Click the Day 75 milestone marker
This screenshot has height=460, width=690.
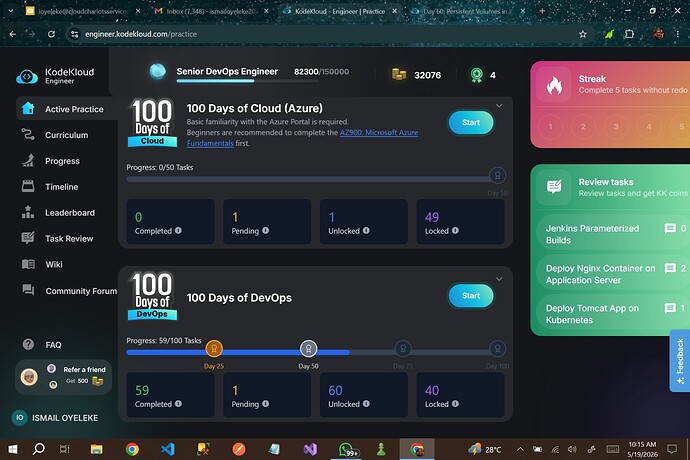point(403,349)
